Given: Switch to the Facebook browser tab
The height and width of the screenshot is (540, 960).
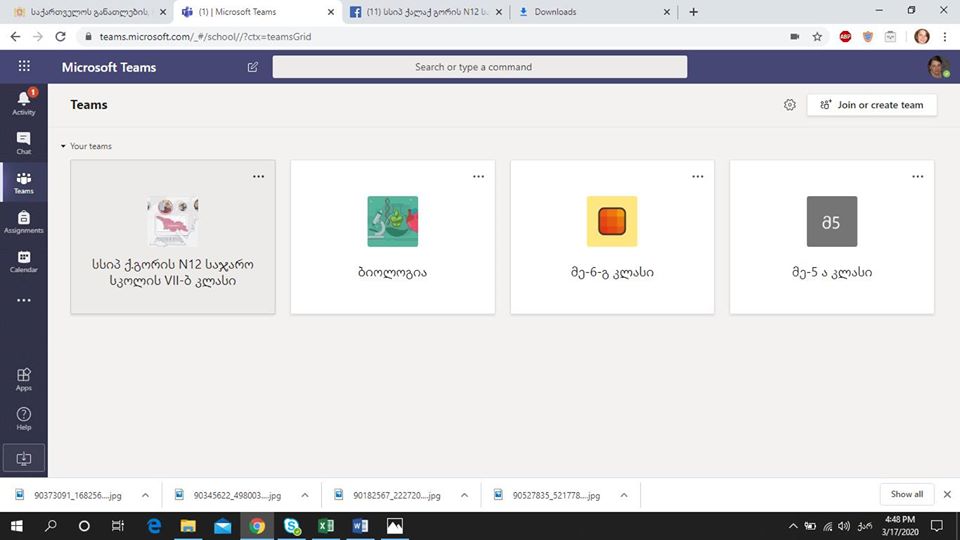Looking at the screenshot, I should (426, 12).
